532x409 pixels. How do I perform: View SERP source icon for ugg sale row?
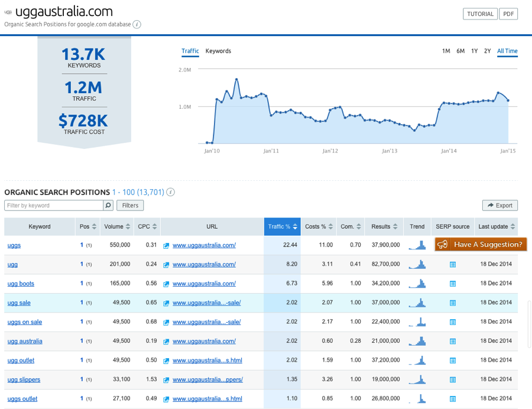pyautogui.click(x=453, y=303)
